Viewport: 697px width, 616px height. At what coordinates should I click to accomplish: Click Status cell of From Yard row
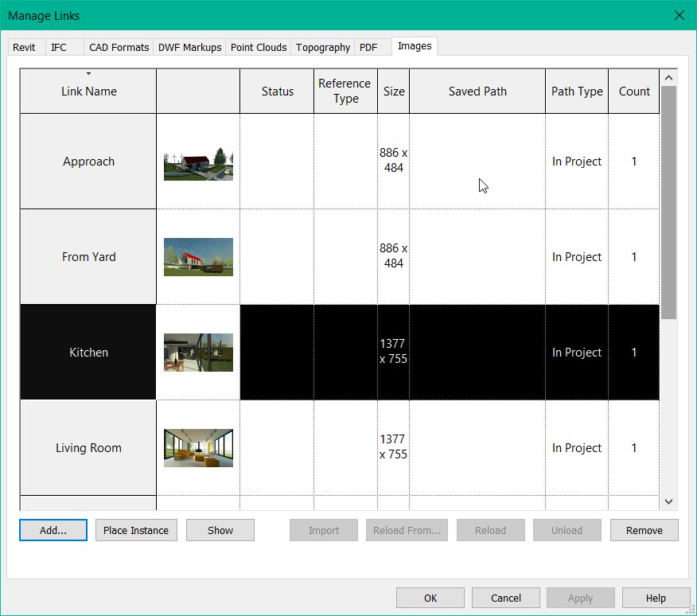277,256
